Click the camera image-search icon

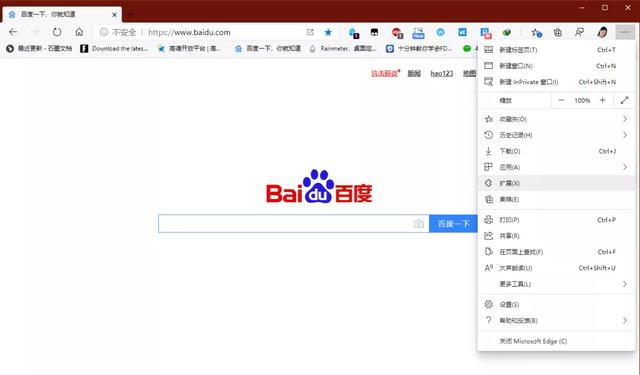(419, 224)
